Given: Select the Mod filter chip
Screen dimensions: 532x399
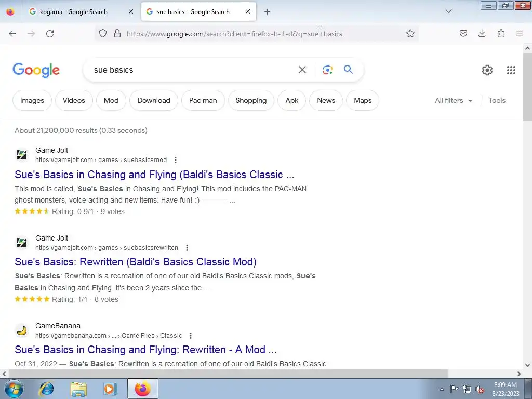Looking at the screenshot, I should pos(111,100).
